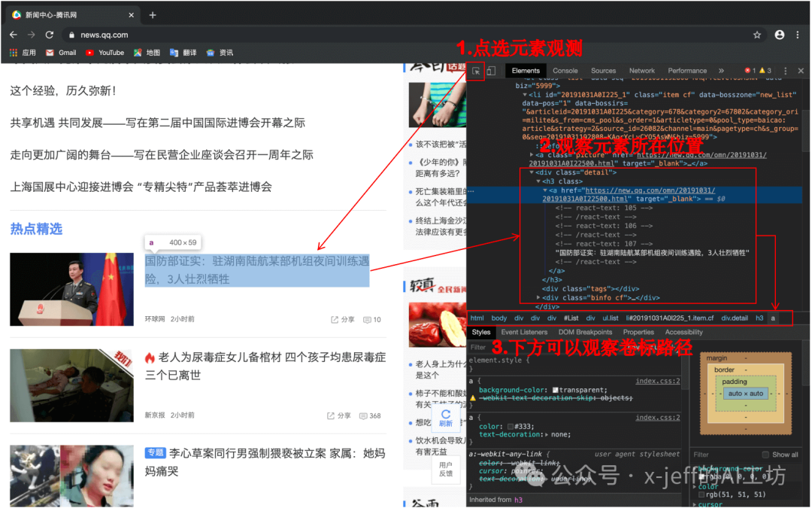Expand the a class picture node
This screenshot has width=812, height=508.
(x=532, y=154)
